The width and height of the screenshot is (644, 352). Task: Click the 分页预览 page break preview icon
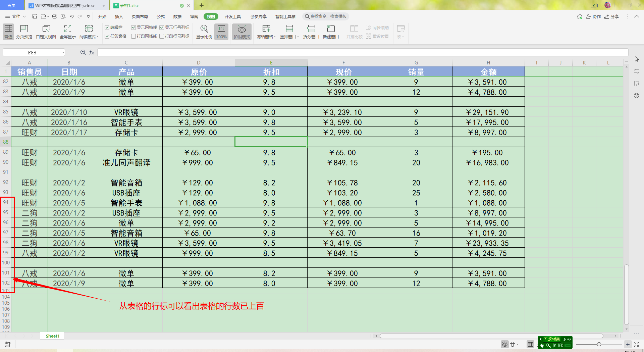coord(24,29)
